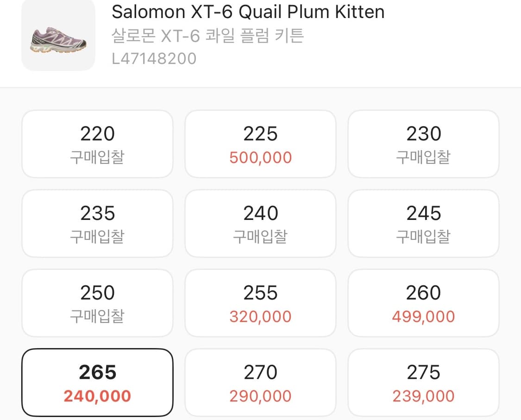
Task: Click the Salomon XT-6 Quail Plum Kitten title
Action: [248, 12]
